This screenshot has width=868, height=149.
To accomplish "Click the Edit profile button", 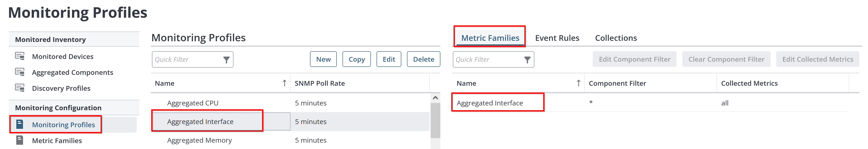I will point(389,59).
